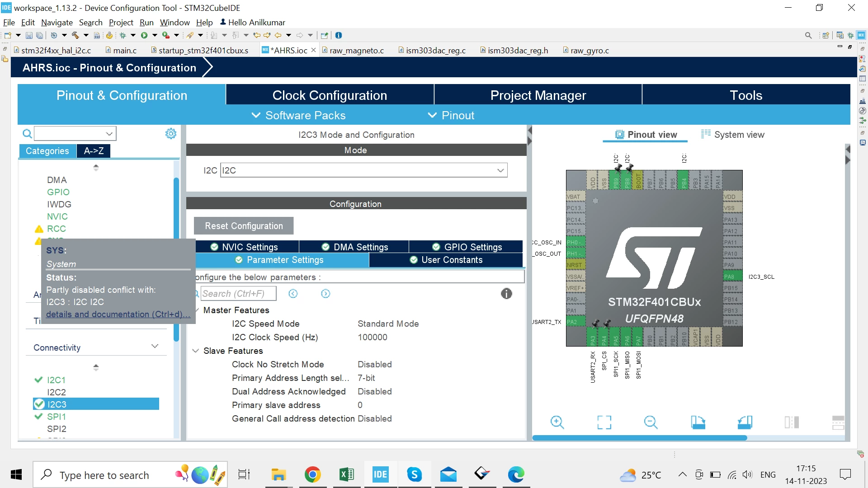Switch to System view
Image resolution: width=868 pixels, height=488 pixels.
click(x=732, y=135)
